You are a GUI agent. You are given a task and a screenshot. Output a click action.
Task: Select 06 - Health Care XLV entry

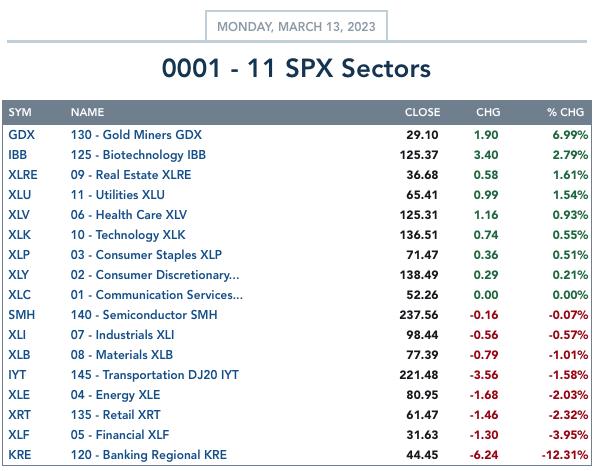coord(128,215)
